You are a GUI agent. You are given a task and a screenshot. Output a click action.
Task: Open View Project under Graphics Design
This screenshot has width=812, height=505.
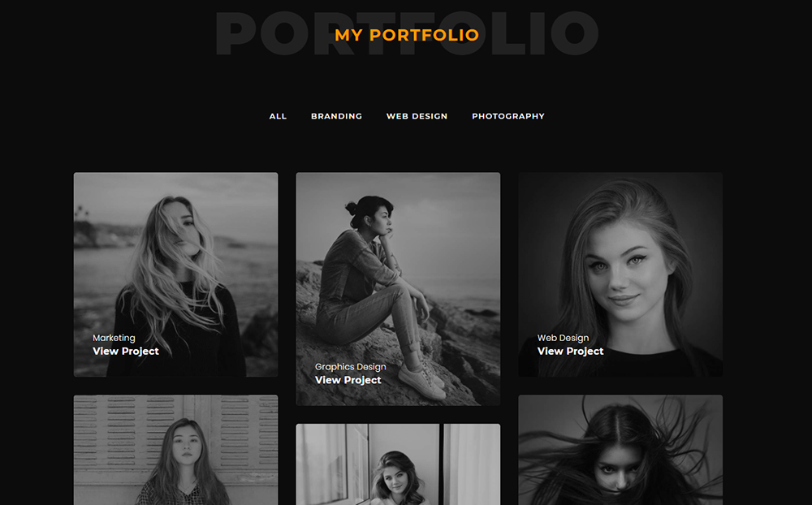pyautogui.click(x=348, y=380)
